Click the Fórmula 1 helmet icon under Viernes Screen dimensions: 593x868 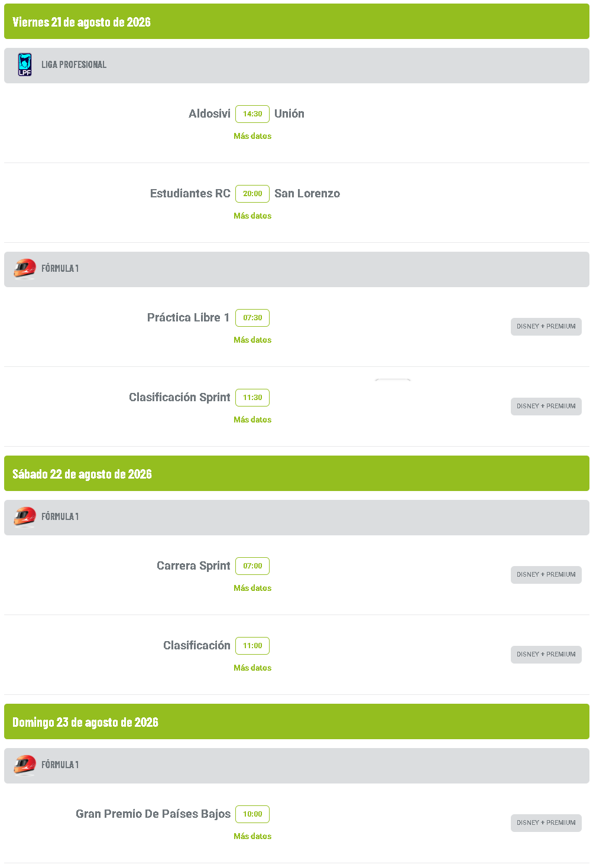[25, 269]
